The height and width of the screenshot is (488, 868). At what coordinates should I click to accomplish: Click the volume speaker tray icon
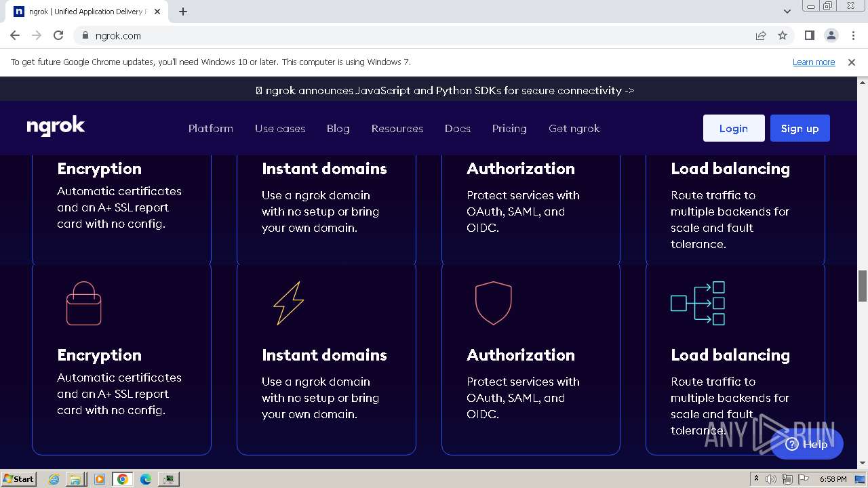click(x=771, y=479)
